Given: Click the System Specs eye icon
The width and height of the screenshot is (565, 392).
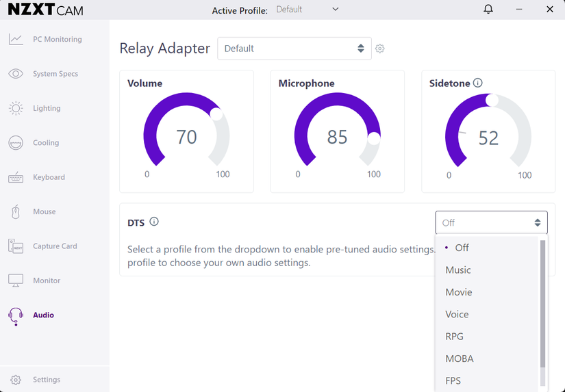Looking at the screenshot, I should [x=16, y=74].
